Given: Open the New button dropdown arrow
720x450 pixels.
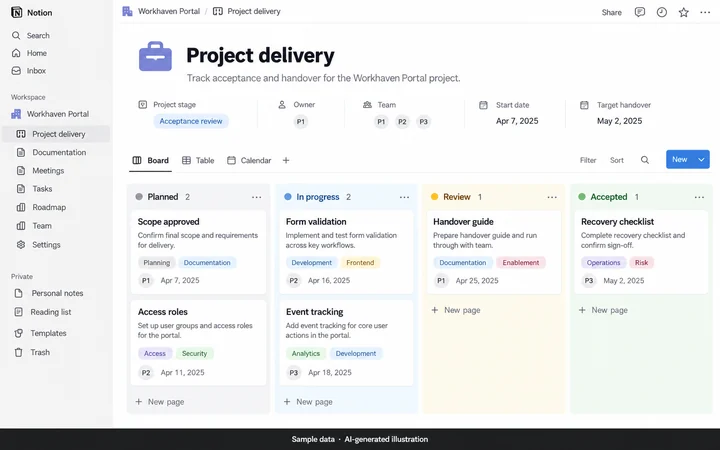Looking at the screenshot, I should pos(701,159).
